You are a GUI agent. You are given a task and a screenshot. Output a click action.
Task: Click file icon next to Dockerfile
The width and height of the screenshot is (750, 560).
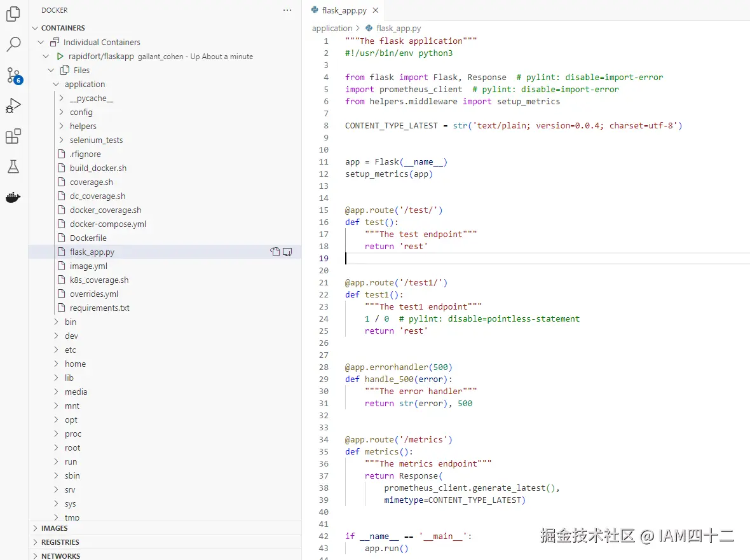click(x=61, y=238)
